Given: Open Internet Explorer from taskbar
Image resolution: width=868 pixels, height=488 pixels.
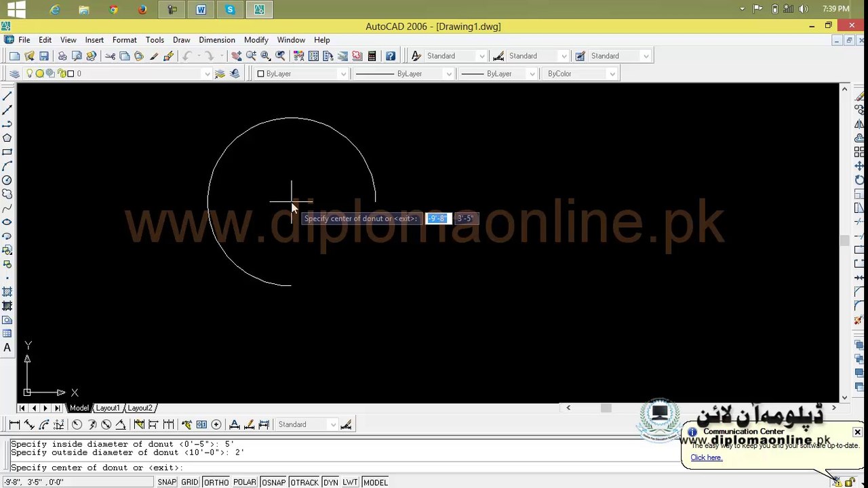Looking at the screenshot, I should (55, 9).
